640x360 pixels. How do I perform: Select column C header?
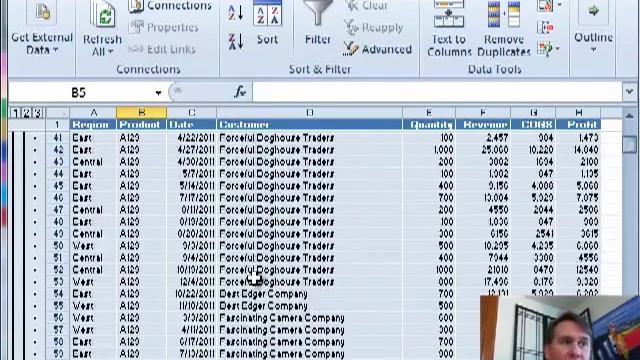(191, 113)
